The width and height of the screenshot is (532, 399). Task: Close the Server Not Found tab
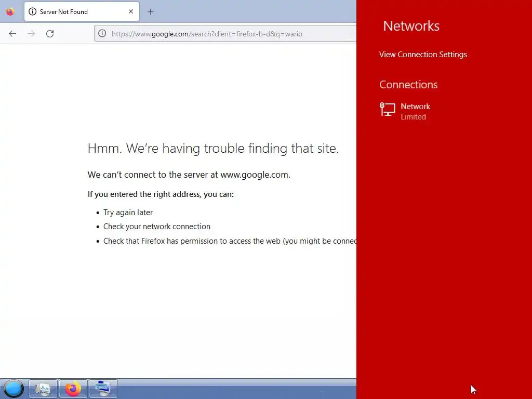pos(130,11)
